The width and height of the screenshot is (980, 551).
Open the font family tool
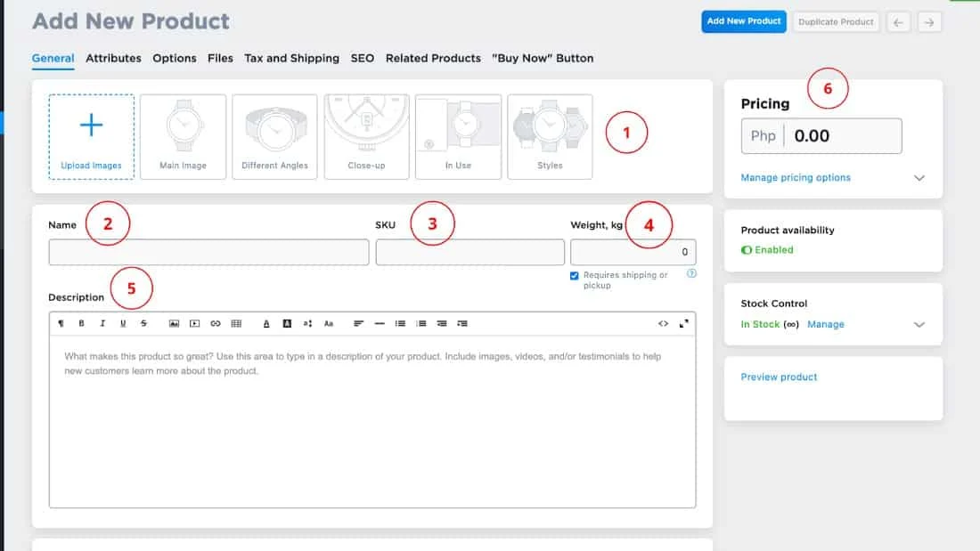coord(329,324)
